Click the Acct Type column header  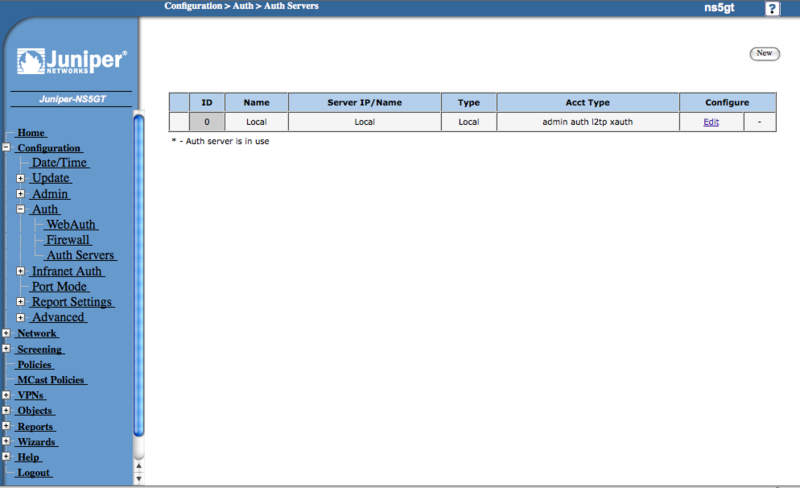(x=587, y=103)
